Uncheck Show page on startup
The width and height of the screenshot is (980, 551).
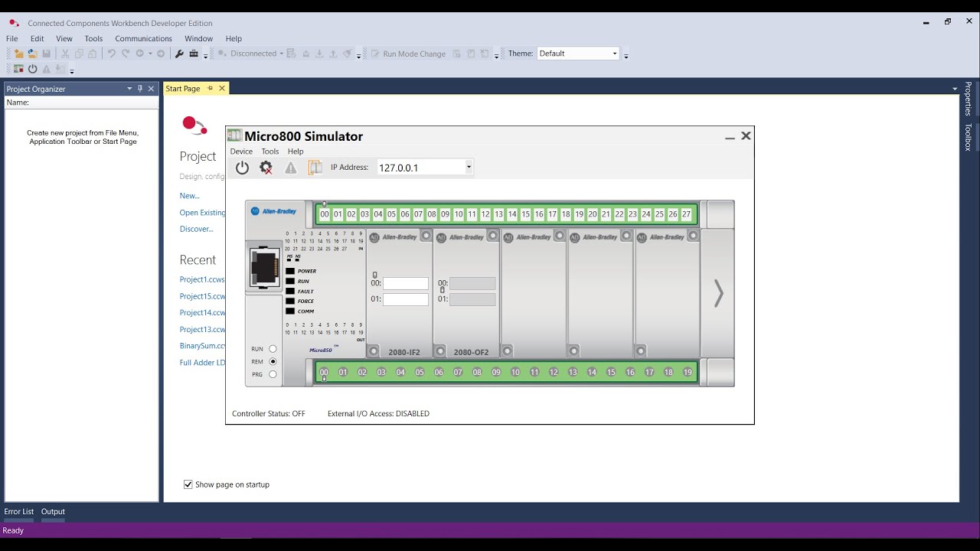coord(188,484)
